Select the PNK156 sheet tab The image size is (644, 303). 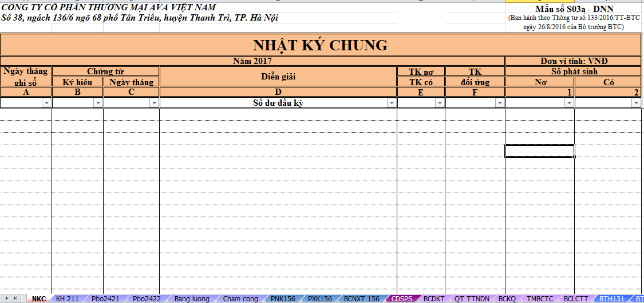point(283,298)
